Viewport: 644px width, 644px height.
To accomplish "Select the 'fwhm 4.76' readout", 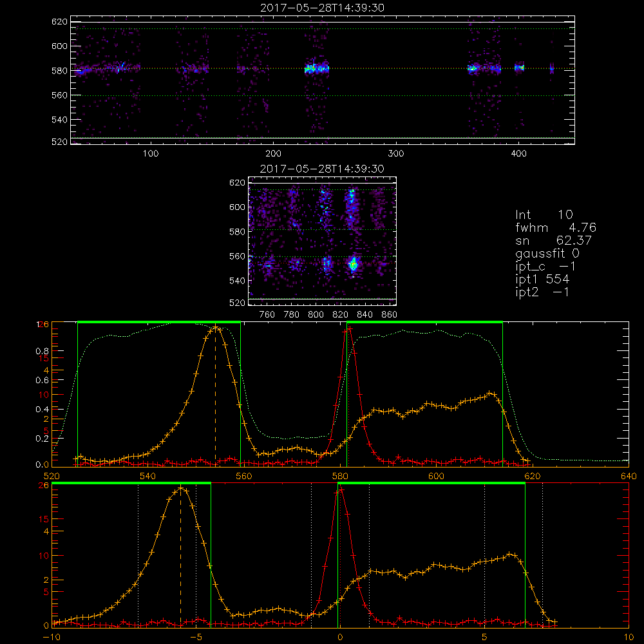I will (x=556, y=227).
